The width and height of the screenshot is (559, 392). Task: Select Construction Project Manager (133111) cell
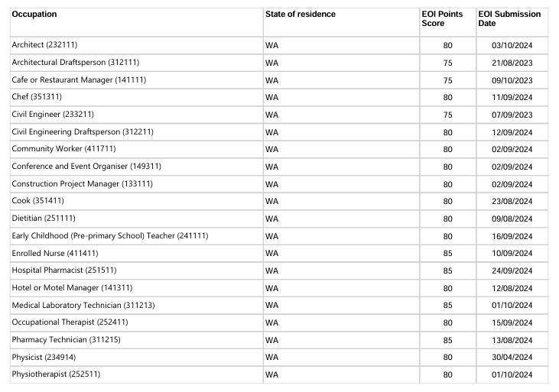pyautogui.click(x=81, y=183)
